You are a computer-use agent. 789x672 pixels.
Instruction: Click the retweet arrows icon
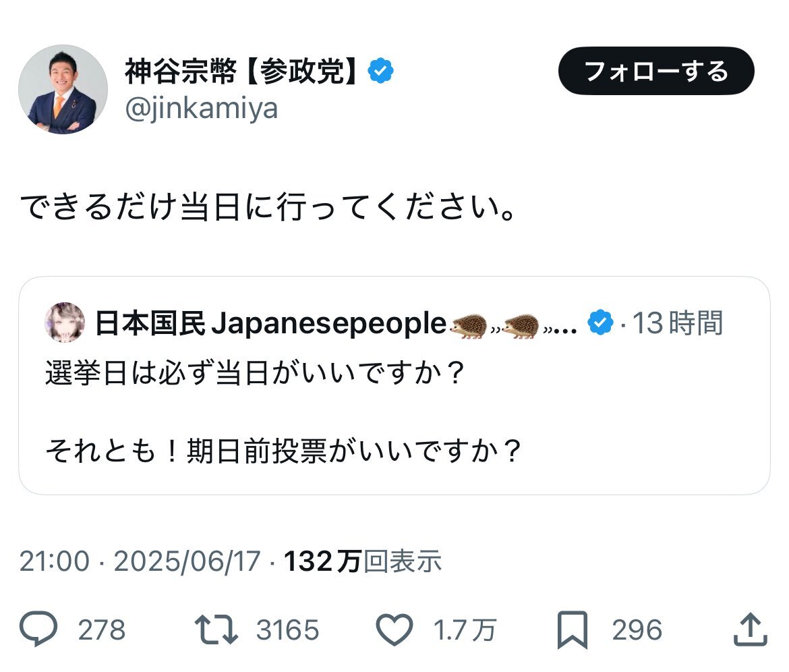216,629
